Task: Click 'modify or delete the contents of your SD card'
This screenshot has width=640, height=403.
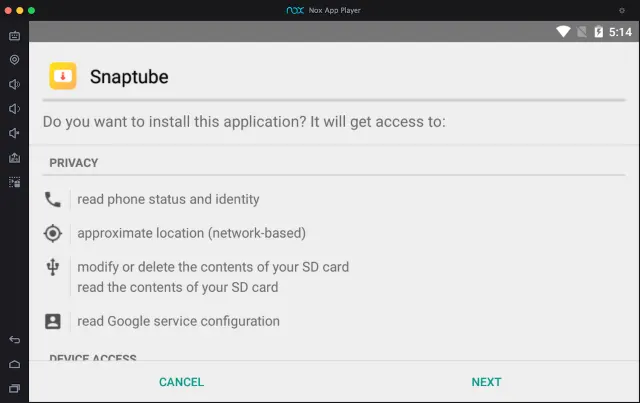Action: pyautogui.click(x=213, y=267)
